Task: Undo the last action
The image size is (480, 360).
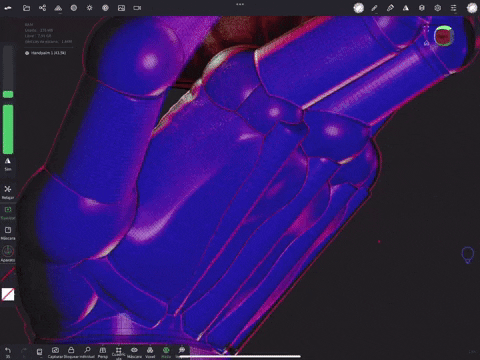Action: pyautogui.click(x=8, y=352)
